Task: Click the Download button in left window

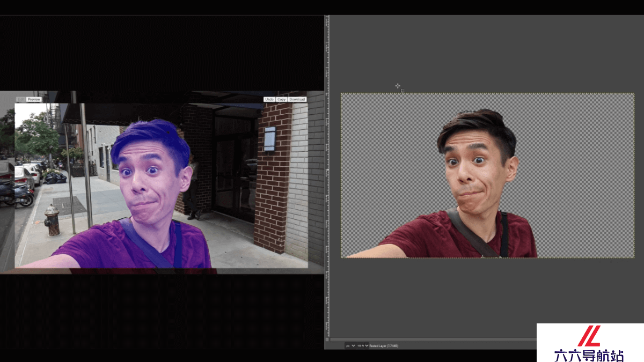Action: pyautogui.click(x=297, y=99)
